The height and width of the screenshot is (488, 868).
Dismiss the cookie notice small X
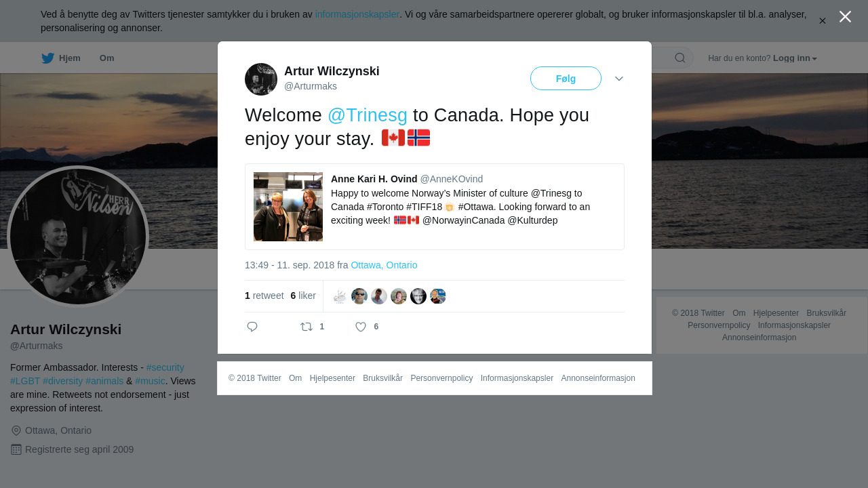(x=822, y=21)
